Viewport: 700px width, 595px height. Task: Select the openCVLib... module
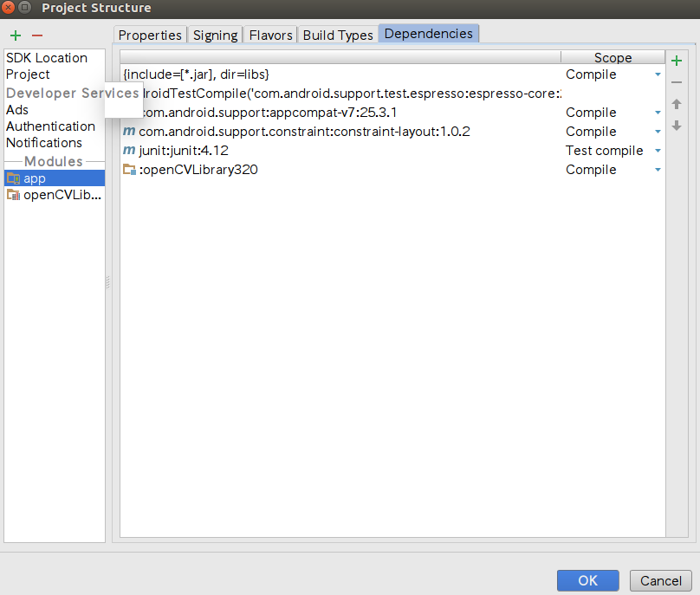click(x=55, y=195)
